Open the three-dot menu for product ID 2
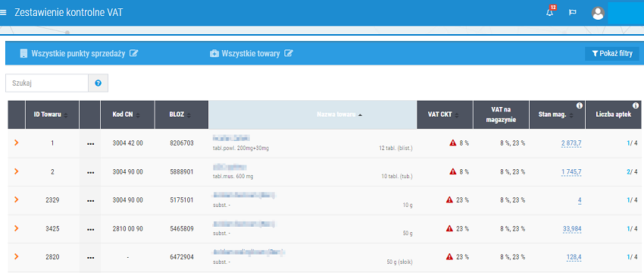 tap(90, 172)
